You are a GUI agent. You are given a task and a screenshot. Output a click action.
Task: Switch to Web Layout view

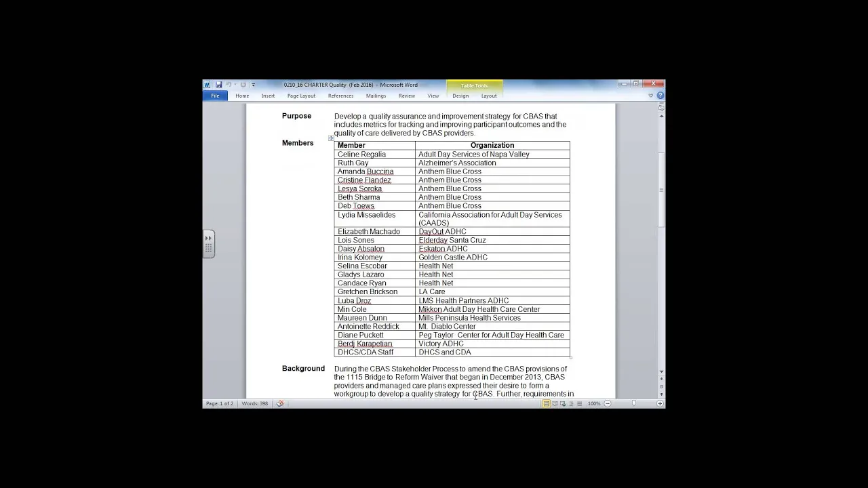point(563,403)
